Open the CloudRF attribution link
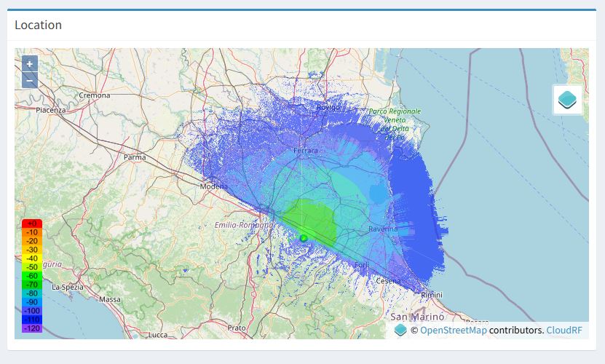605x364 pixels. tap(564, 331)
